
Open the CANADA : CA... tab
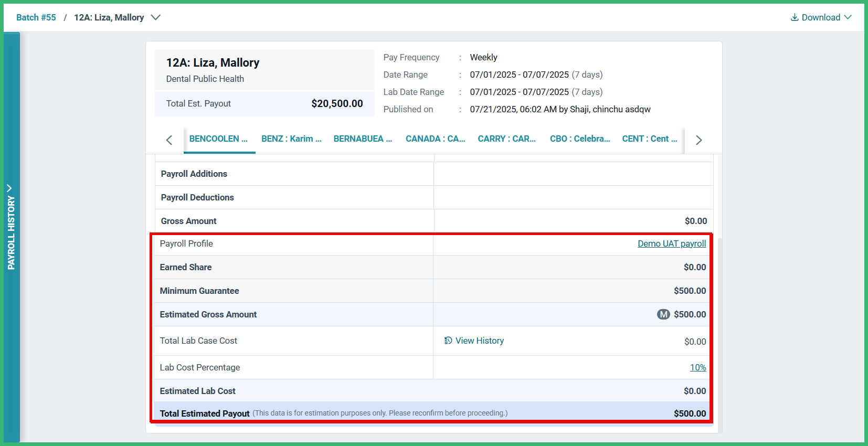(435, 139)
